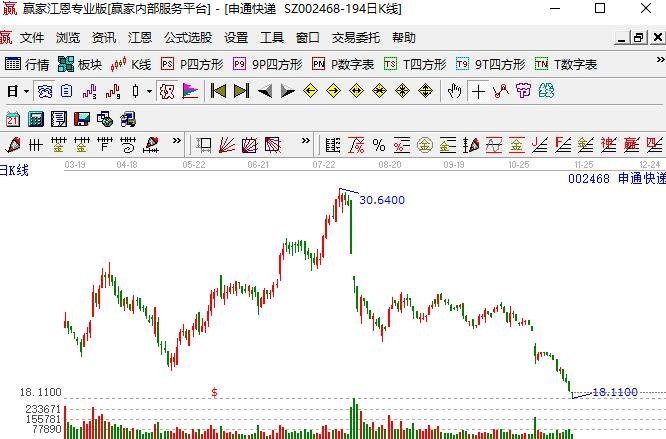Click yellow diamond vertical expand icon
The image size is (666, 439).
tap(425, 91)
